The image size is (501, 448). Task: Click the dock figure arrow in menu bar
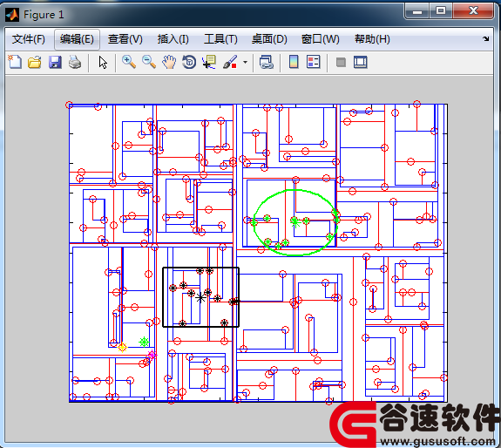click(485, 38)
